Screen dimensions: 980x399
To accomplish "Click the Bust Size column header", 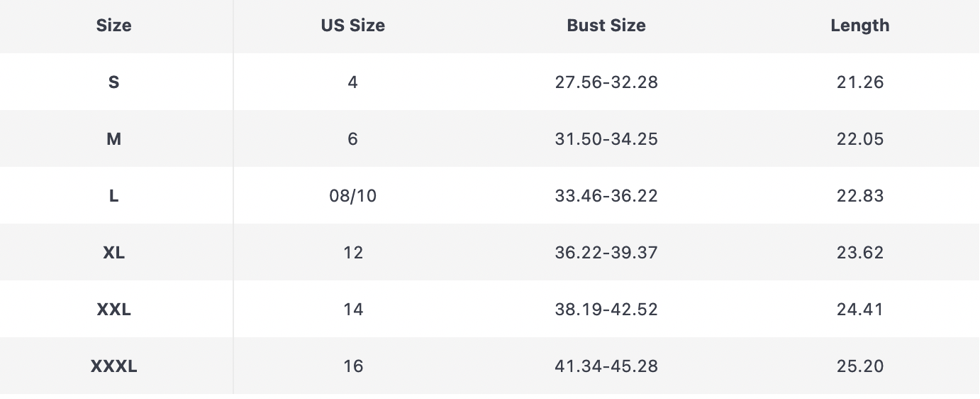I will pyautogui.click(x=606, y=26).
